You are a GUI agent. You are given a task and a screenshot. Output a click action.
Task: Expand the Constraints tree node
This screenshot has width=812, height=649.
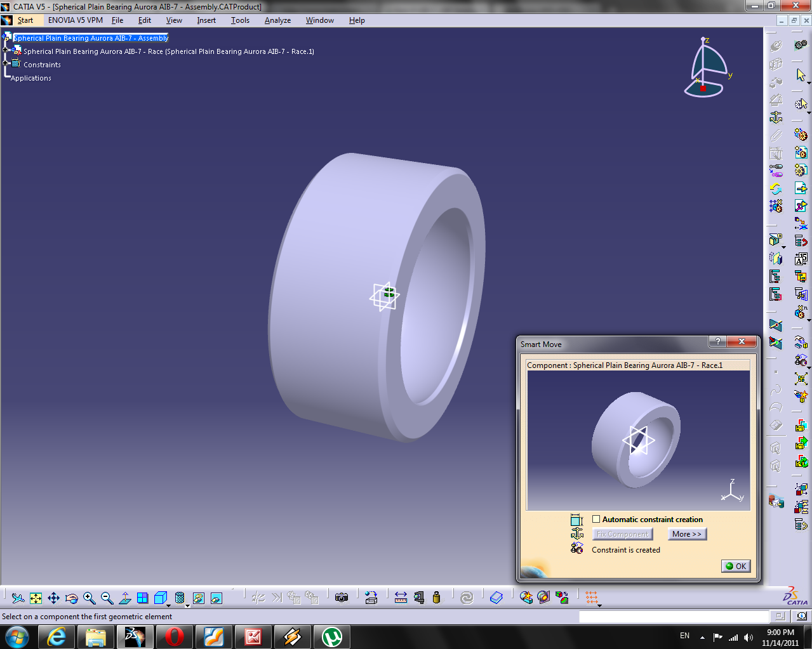(6, 63)
